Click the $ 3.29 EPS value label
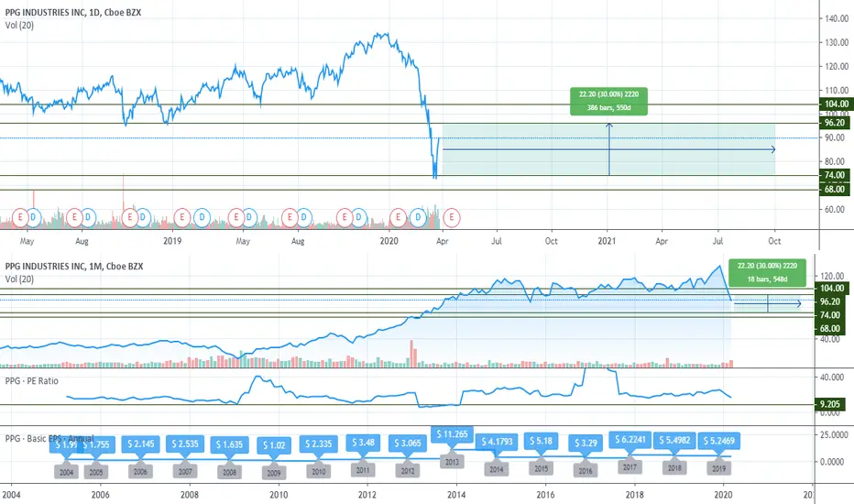Screen dimensions: 854x504 [586, 443]
